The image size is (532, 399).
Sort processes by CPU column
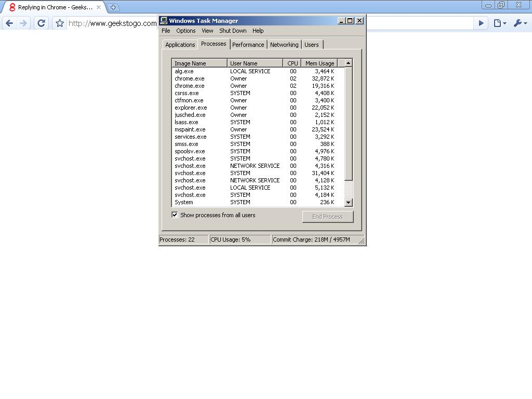tap(292, 63)
